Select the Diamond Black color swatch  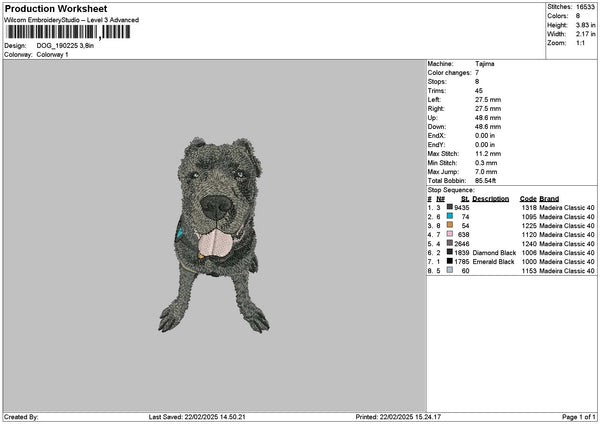coord(450,252)
